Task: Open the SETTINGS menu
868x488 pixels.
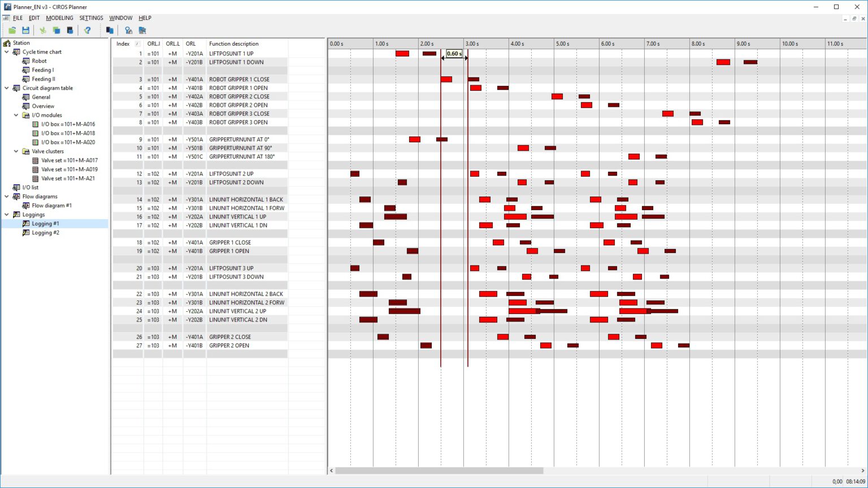Action: coord(91,18)
